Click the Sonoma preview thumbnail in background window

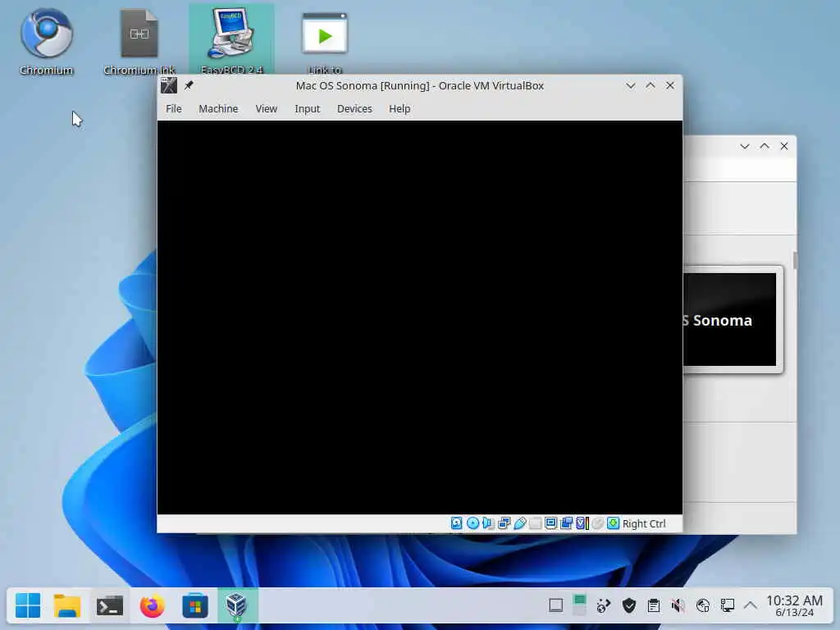point(729,319)
